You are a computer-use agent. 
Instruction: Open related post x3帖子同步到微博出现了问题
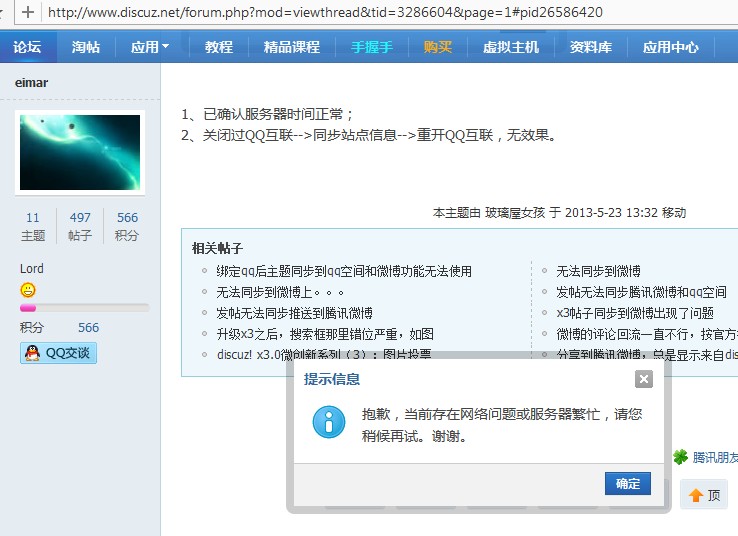635,313
